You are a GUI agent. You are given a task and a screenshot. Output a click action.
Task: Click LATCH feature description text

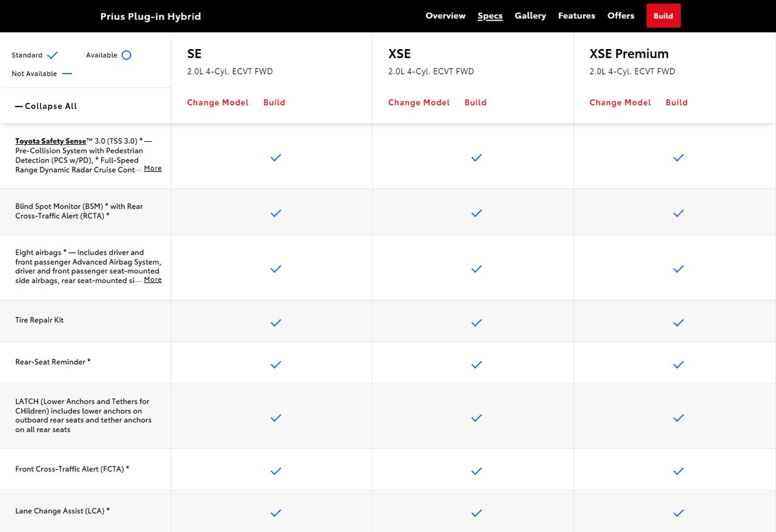[84, 416]
